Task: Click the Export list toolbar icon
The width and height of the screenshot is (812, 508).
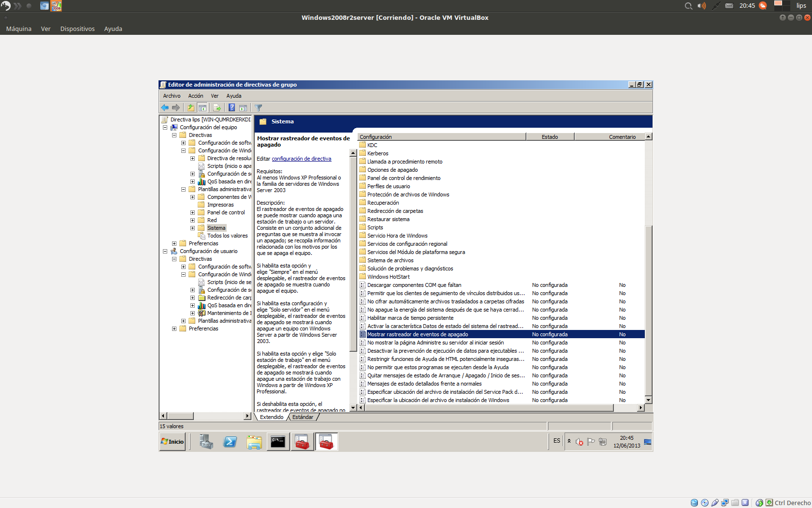Action: coord(217,107)
